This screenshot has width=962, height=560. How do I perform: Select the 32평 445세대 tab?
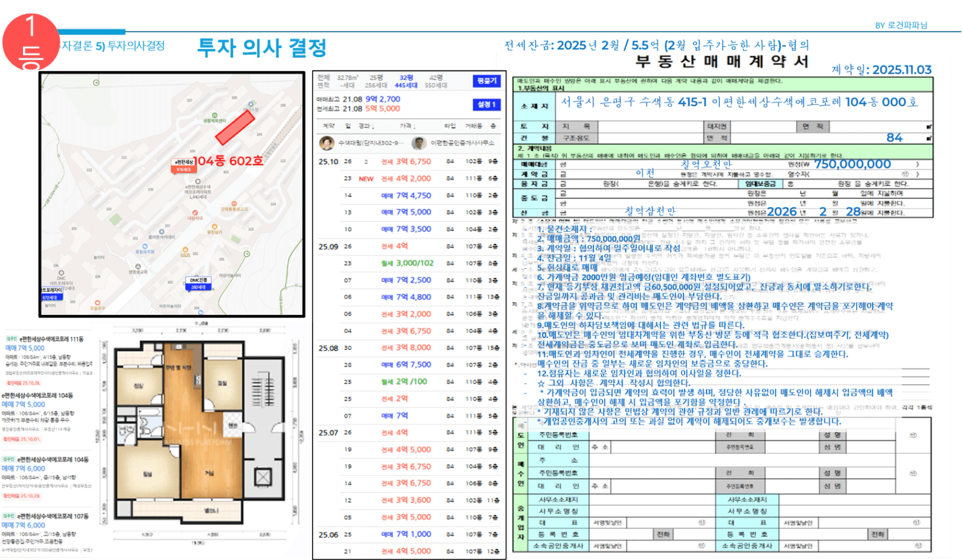point(406,81)
